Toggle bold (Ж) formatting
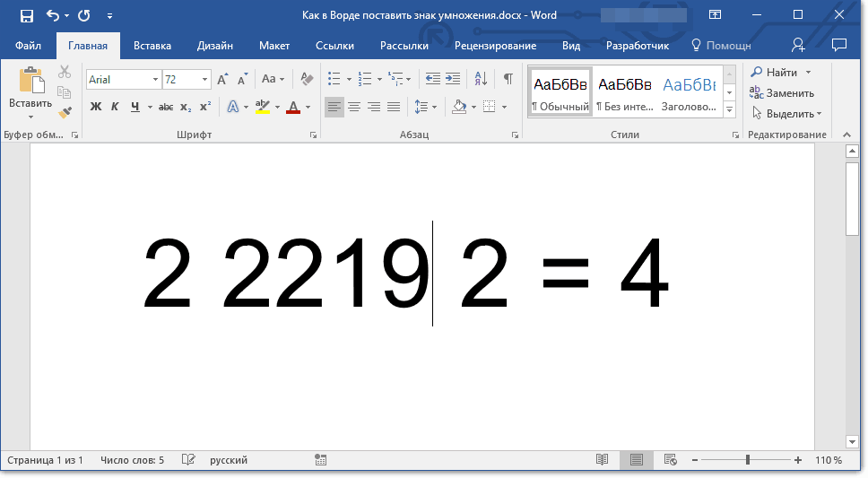Screen dimensions: 868x478 click(96, 107)
